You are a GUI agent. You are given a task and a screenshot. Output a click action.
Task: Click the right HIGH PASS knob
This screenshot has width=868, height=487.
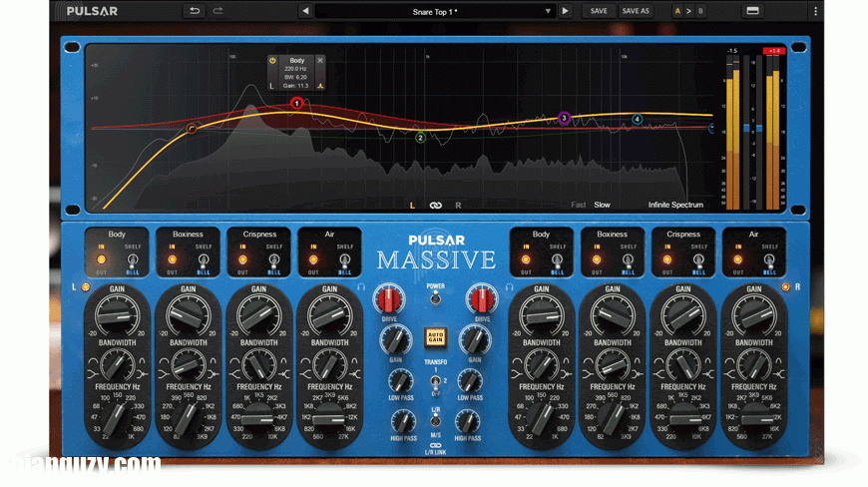pos(468,422)
